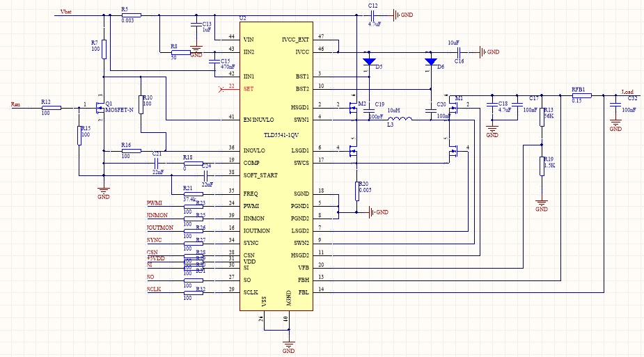Click the M1 MOSFET symbol
The image size is (644, 357).
coord(453,109)
